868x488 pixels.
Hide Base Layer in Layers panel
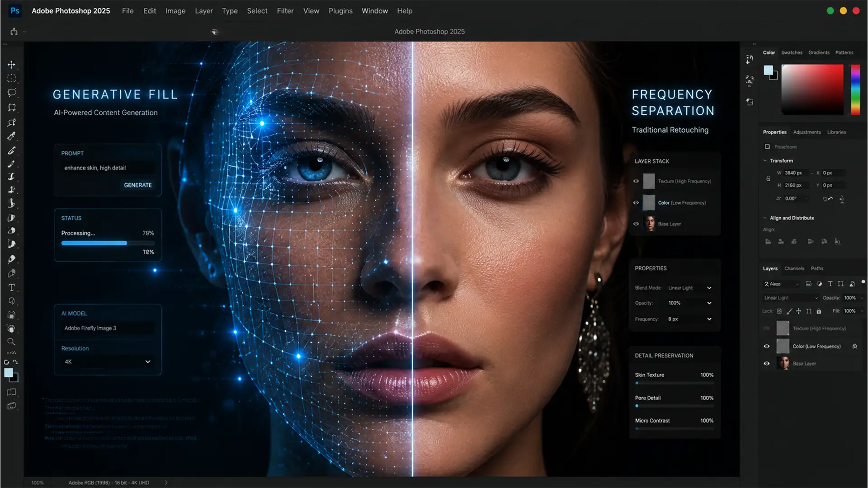click(x=767, y=363)
